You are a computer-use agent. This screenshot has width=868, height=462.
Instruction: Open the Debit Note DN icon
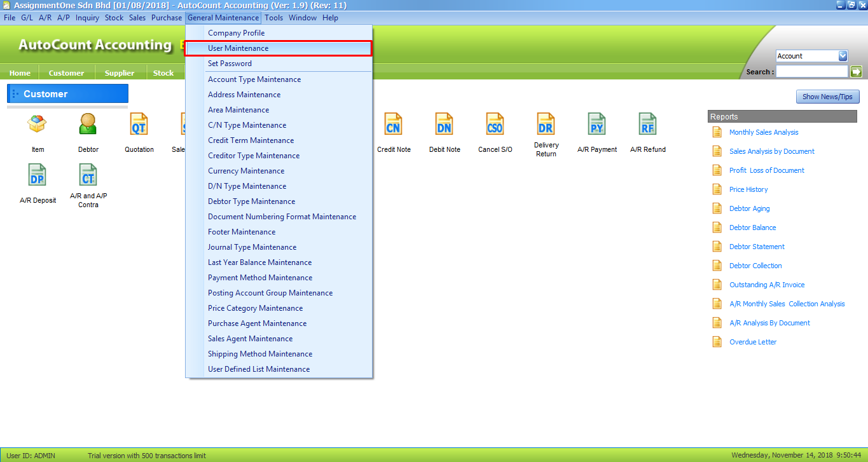(444, 124)
